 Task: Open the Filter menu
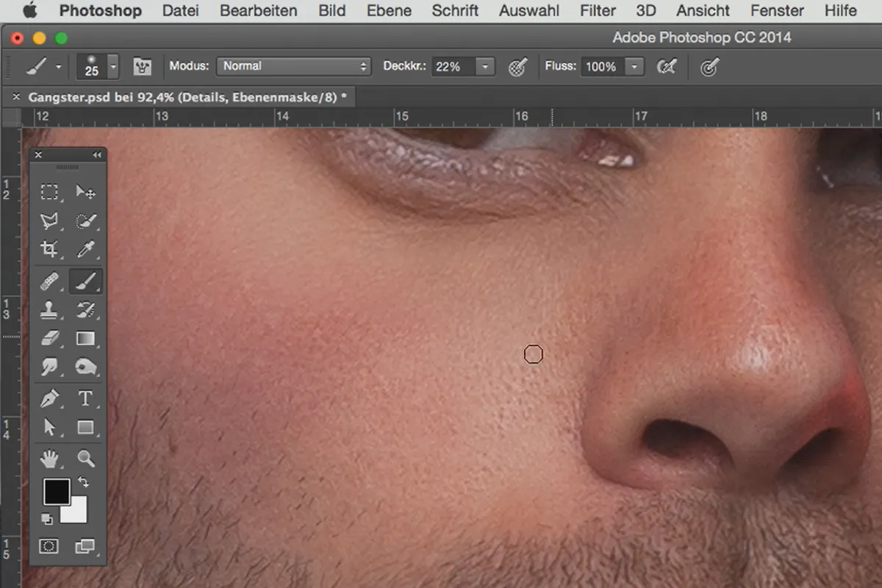tap(598, 10)
